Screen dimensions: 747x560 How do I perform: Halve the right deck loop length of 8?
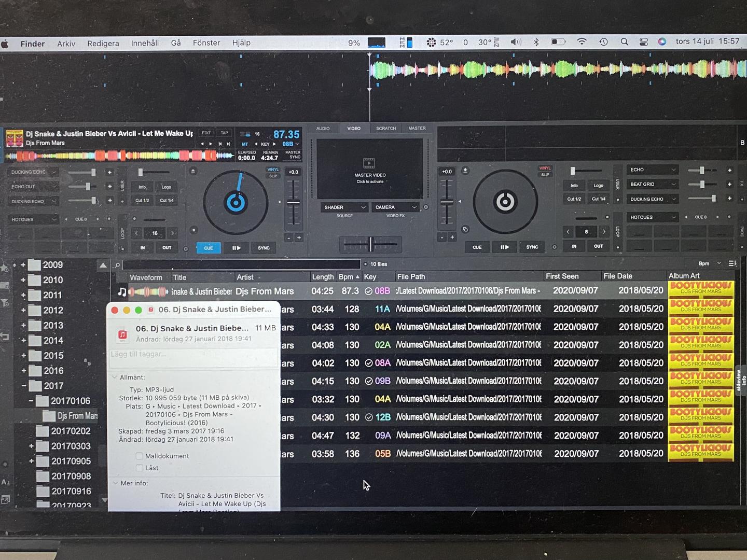(568, 232)
